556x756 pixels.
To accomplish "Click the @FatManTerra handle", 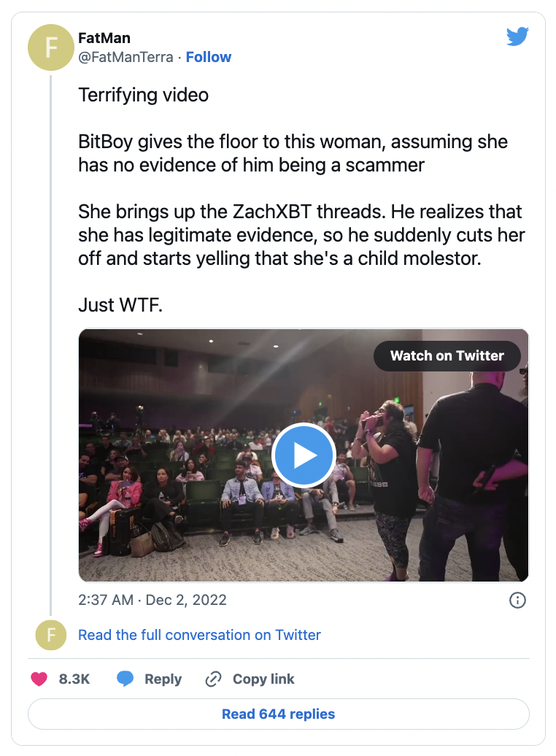I will 126,57.
